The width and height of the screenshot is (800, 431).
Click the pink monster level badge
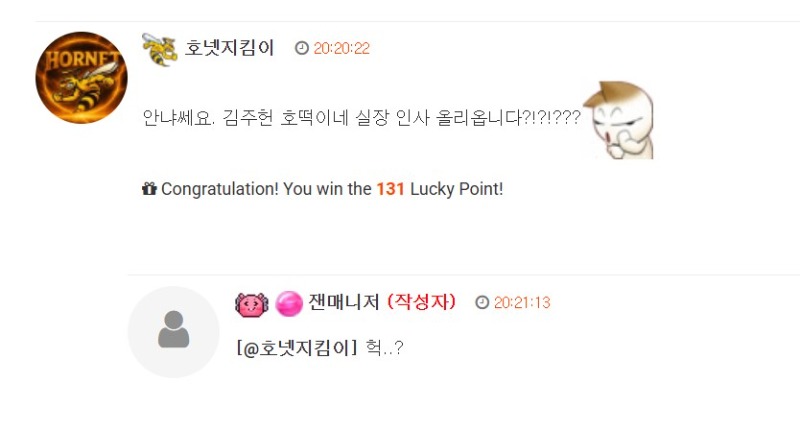(x=252, y=305)
